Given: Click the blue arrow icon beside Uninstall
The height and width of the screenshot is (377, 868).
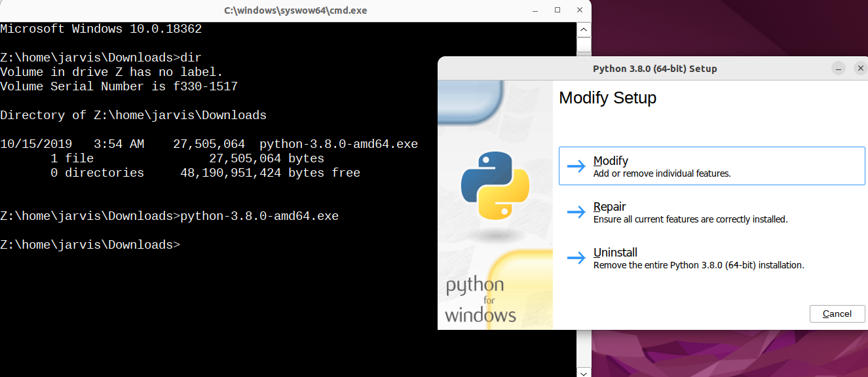Looking at the screenshot, I should [576, 258].
